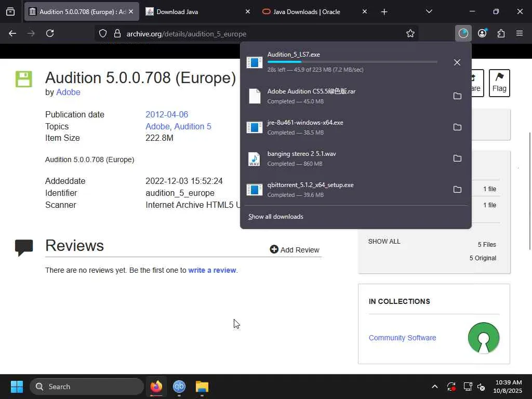The image size is (532, 399).
Task: Click the Audition_5_LS7.exe download progress bar
Action: click(x=352, y=62)
